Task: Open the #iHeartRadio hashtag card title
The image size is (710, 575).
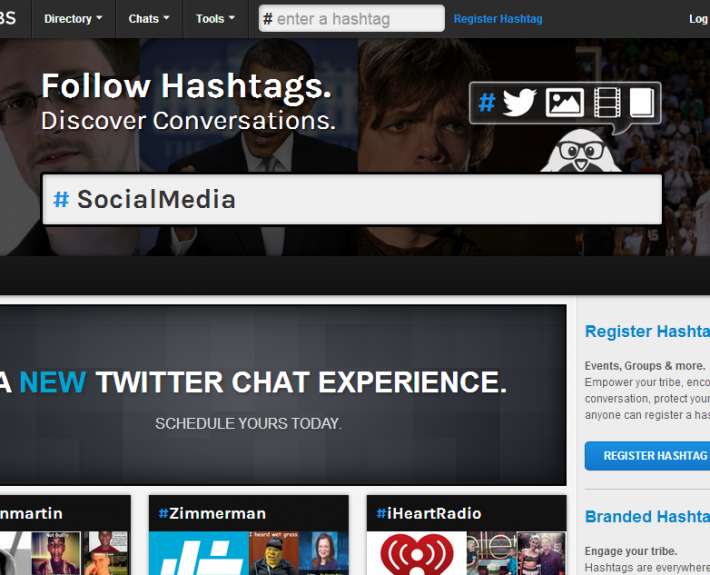Action: pos(429,514)
